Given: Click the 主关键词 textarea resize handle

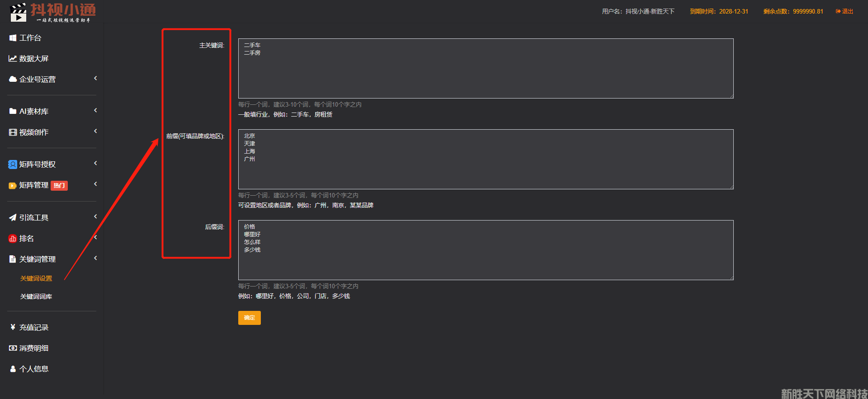Looking at the screenshot, I should coord(731,96).
